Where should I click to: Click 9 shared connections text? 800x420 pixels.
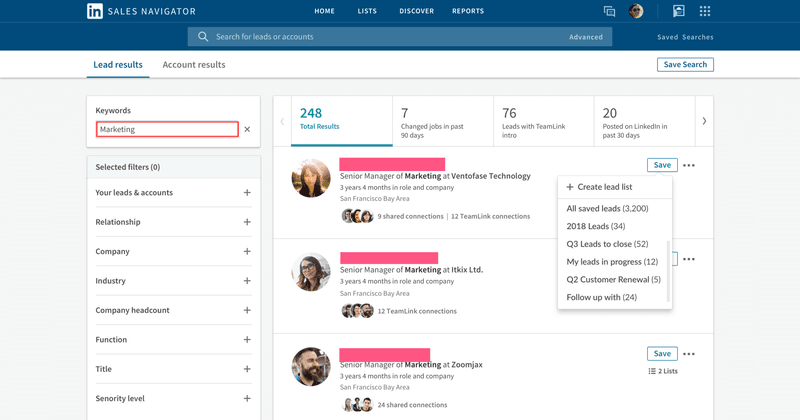411,216
